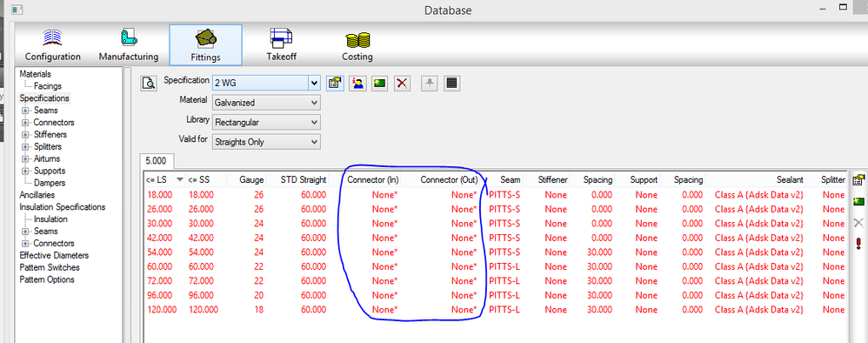Click the properties icon right of the table
Screen dimensions: 868x343
[858, 179]
